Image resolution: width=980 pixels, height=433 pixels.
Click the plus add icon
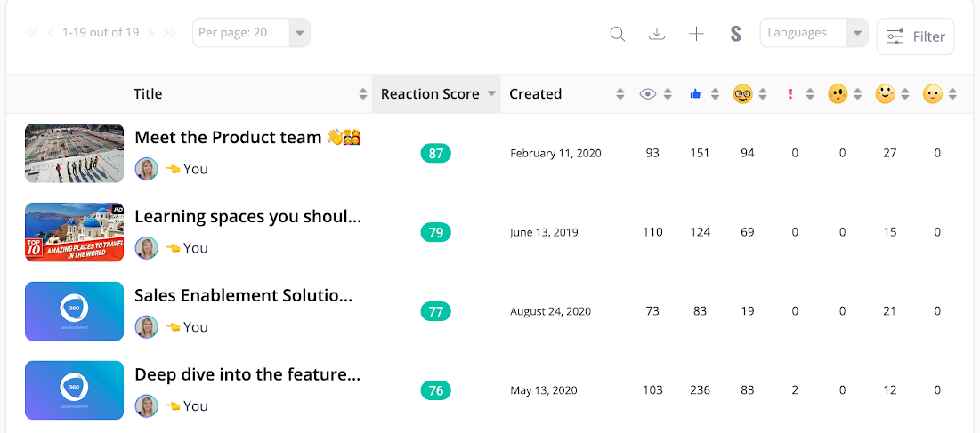click(x=696, y=34)
